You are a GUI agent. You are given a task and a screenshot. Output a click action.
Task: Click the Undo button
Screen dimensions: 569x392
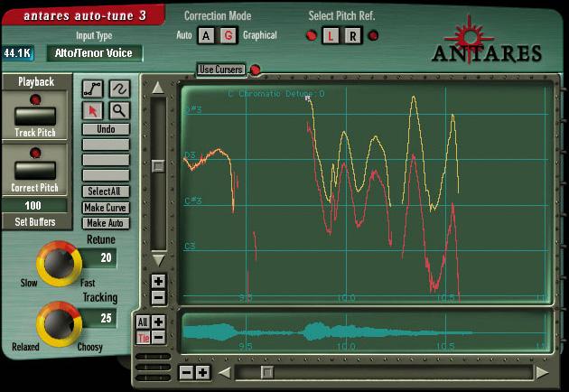106,129
